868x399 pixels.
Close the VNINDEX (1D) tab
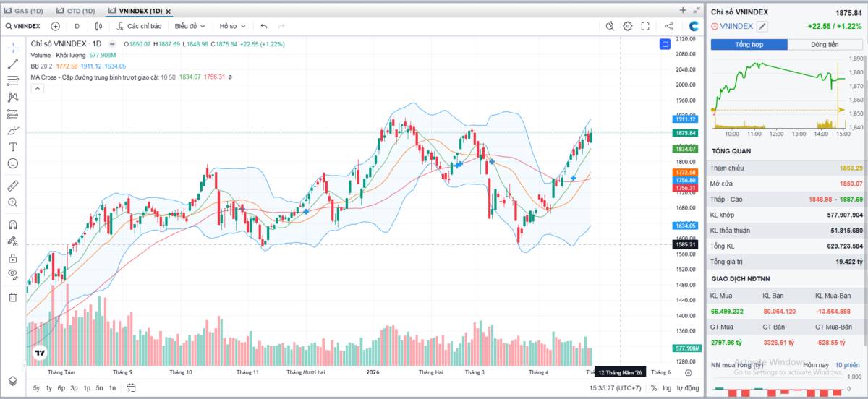(x=168, y=12)
